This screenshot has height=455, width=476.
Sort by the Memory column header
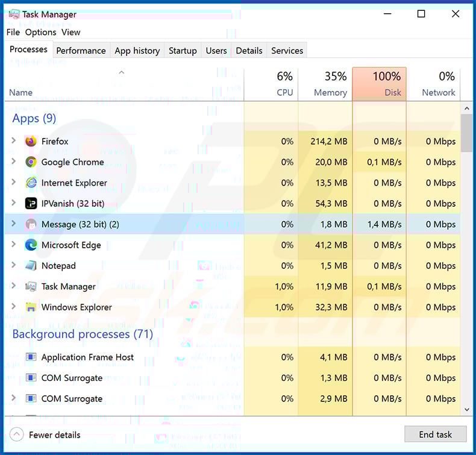point(325,84)
